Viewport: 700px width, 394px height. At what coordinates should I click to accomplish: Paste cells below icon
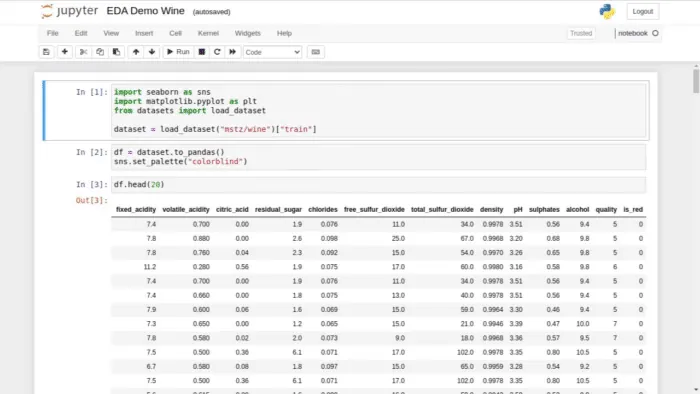click(x=116, y=52)
